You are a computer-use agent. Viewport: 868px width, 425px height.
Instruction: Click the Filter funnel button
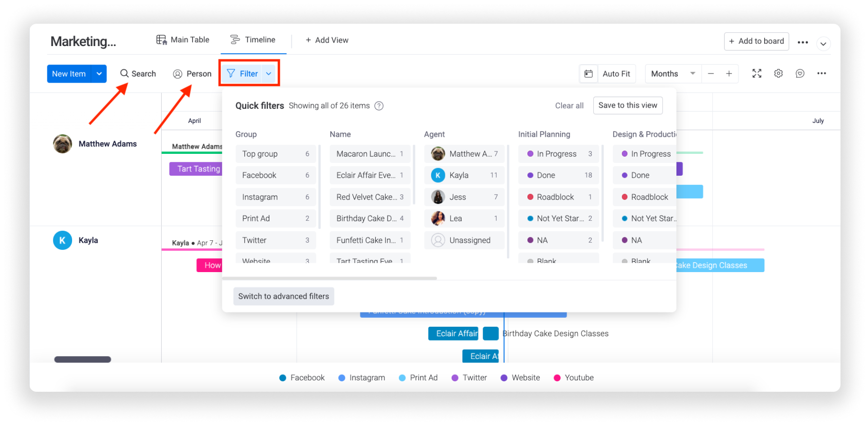click(x=242, y=74)
